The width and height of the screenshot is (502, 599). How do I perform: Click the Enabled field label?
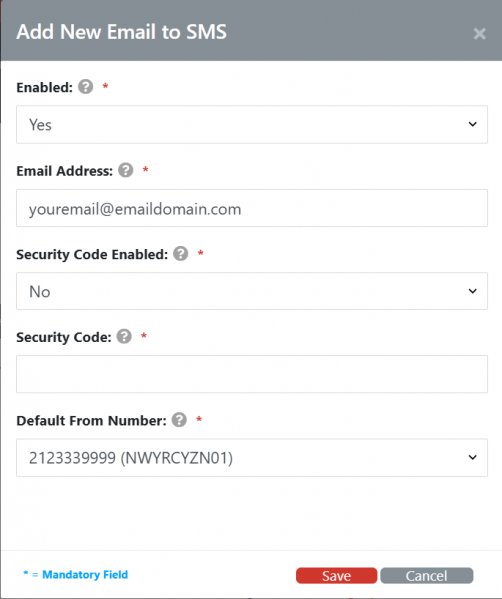pyautogui.click(x=44, y=87)
